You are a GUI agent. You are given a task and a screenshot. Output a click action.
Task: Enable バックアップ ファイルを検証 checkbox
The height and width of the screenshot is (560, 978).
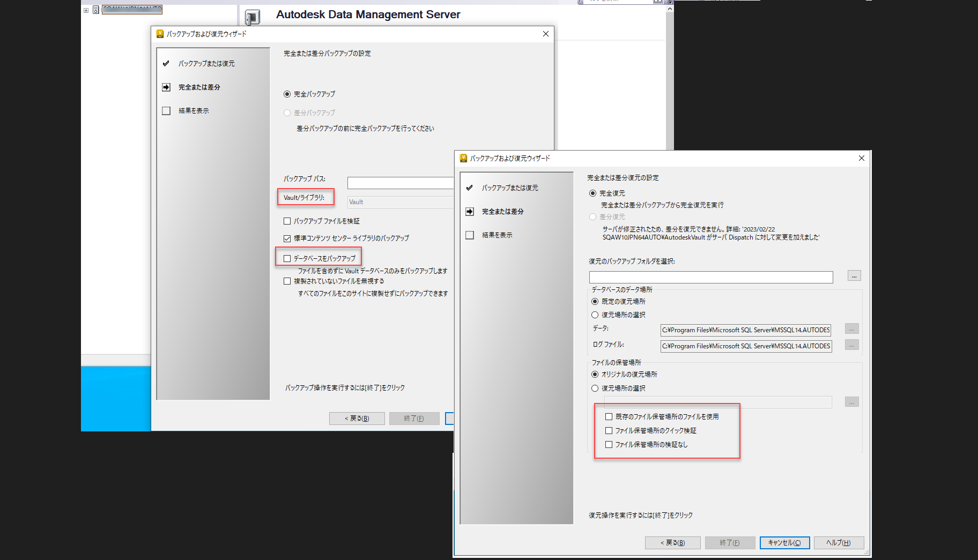287,221
